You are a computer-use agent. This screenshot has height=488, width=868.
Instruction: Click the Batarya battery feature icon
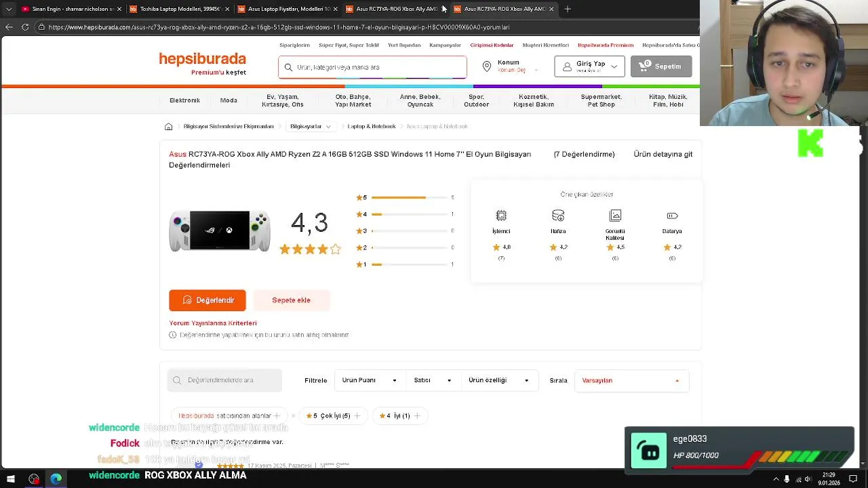(x=672, y=216)
